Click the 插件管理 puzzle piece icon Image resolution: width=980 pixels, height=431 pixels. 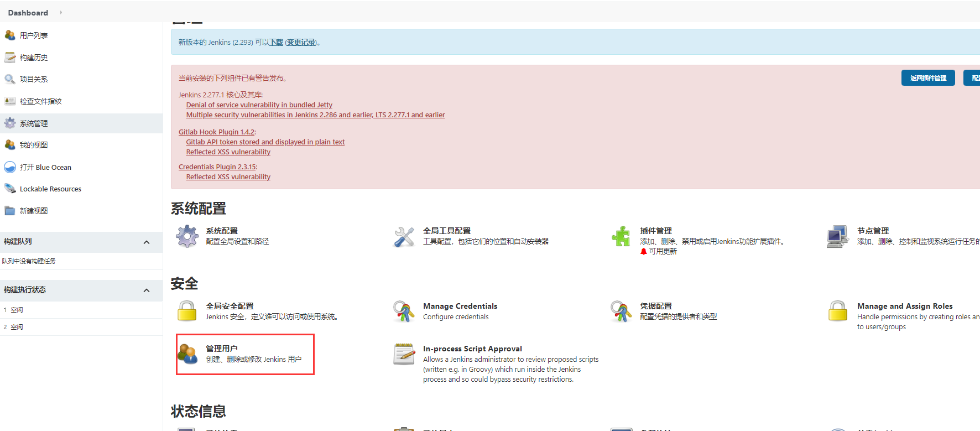pos(621,236)
